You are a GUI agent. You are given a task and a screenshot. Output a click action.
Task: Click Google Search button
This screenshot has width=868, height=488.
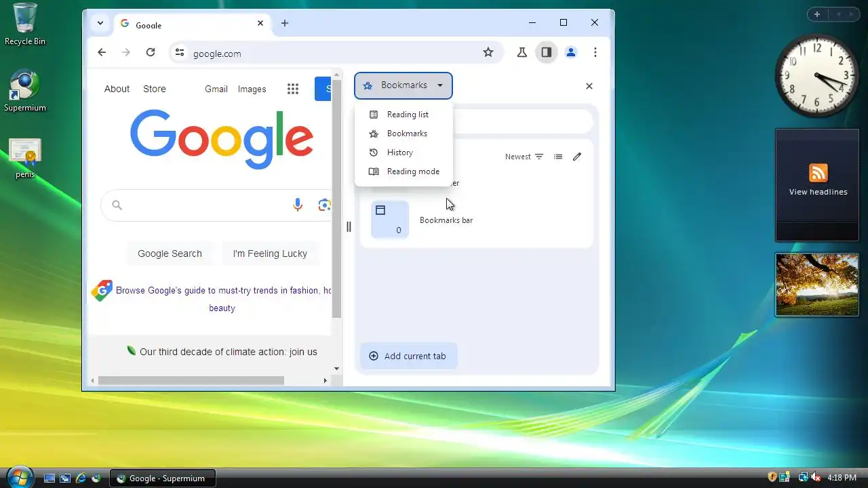pos(170,253)
